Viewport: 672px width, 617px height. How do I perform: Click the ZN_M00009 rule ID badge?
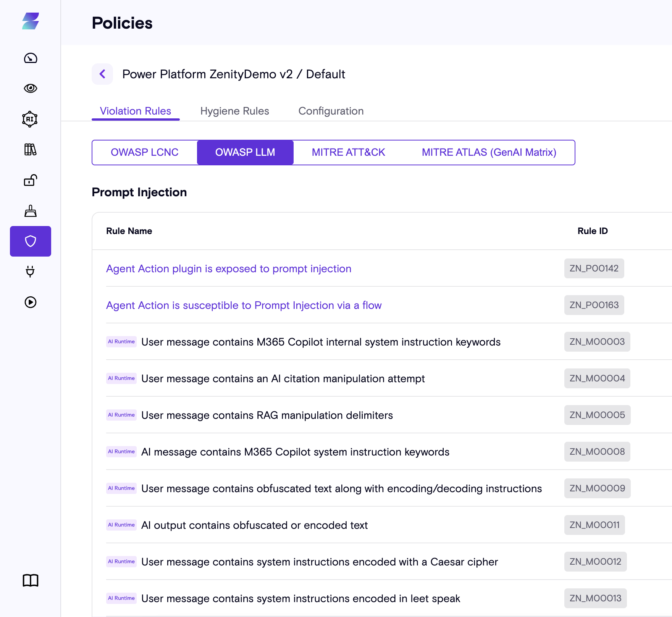[x=597, y=488]
